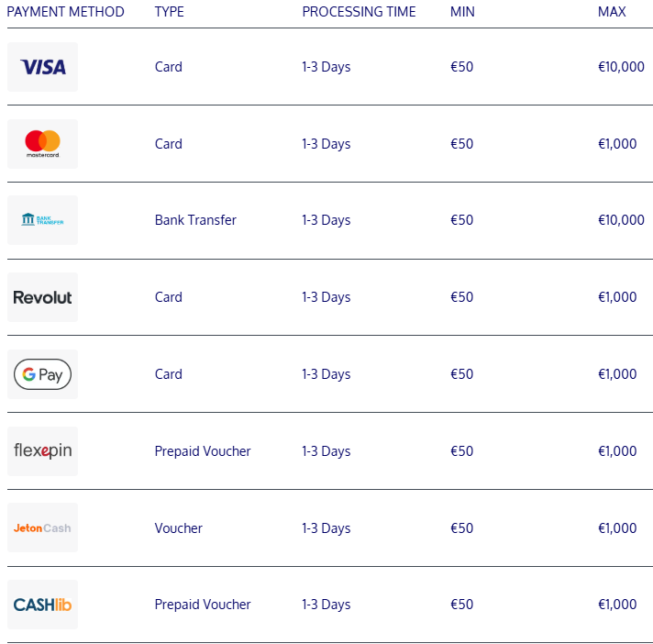Click the PAYMENT METHOD column header

point(65,12)
